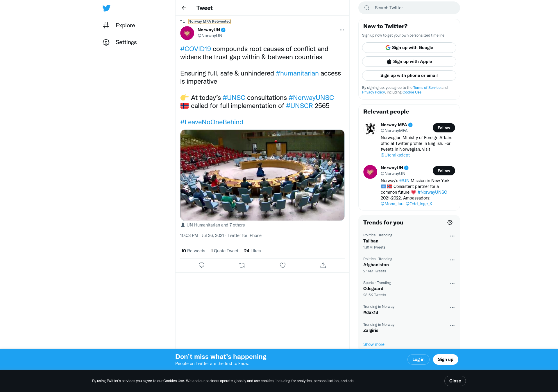
Task: Open more options for Taliban trend
Action: pos(452,236)
